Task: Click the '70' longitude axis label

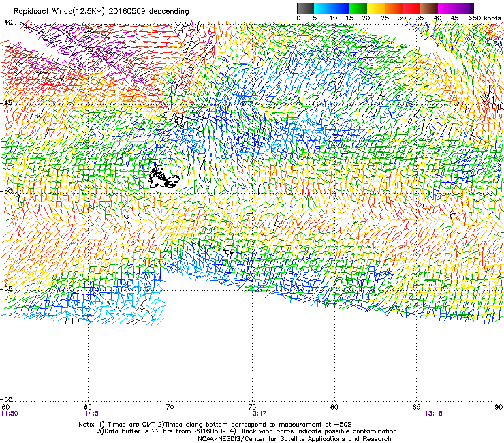Action: tap(170, 407)
